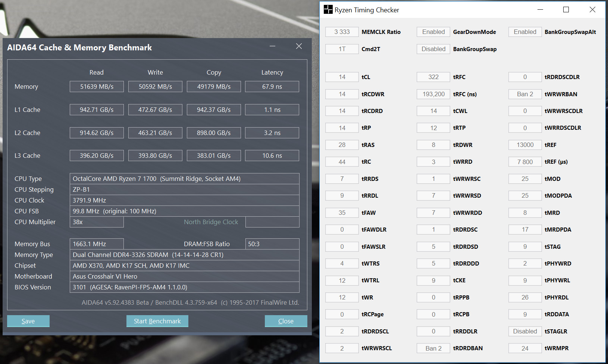608x364 pixels.
Task: Click the MEMCLK Ratio value 3 333
Action: (342, 32)
